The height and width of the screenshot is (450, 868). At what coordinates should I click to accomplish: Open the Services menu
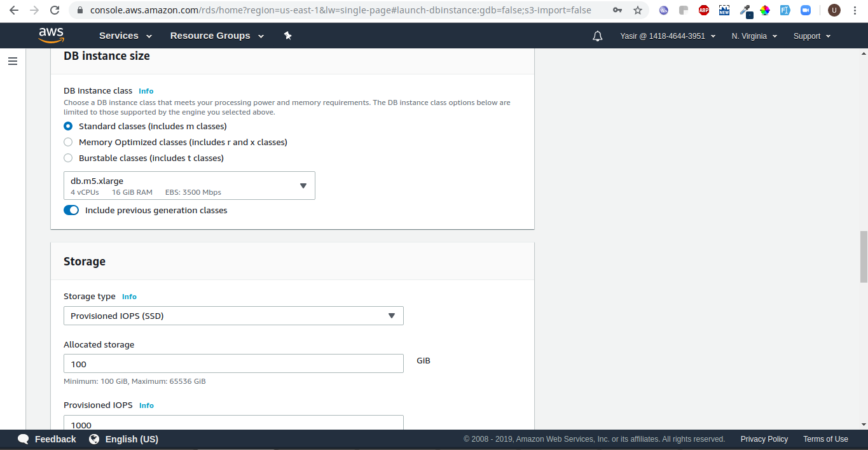[x=125, y=36]
